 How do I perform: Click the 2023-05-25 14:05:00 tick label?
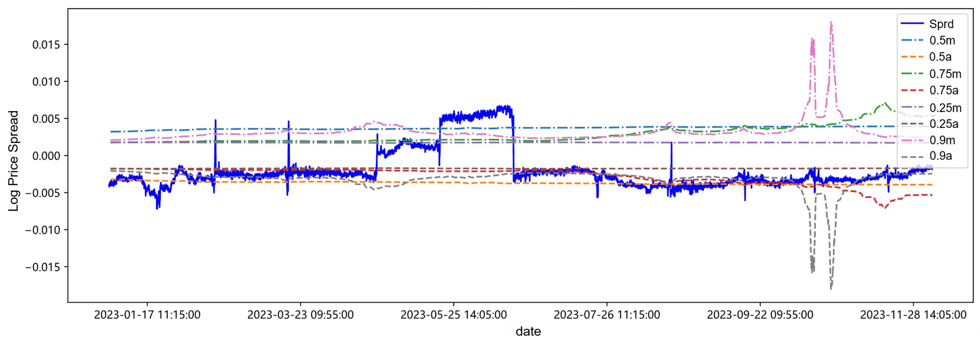pos(453,315)
